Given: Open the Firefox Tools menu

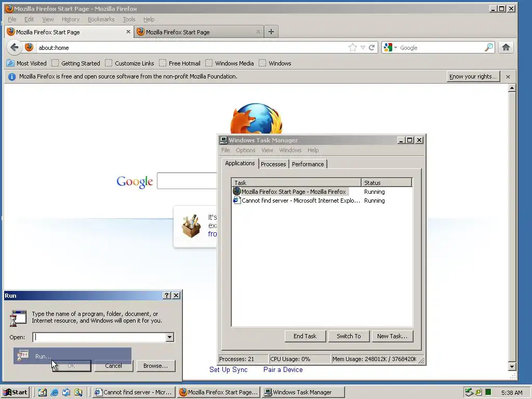Looking at the screenshot, I should (129, 19).
